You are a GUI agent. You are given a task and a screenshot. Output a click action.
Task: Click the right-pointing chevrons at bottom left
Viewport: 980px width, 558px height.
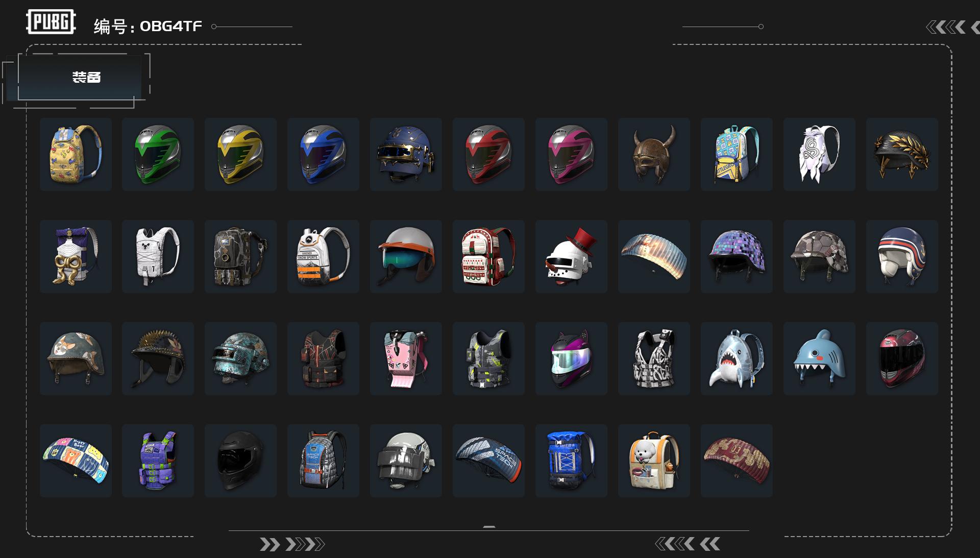292,544
